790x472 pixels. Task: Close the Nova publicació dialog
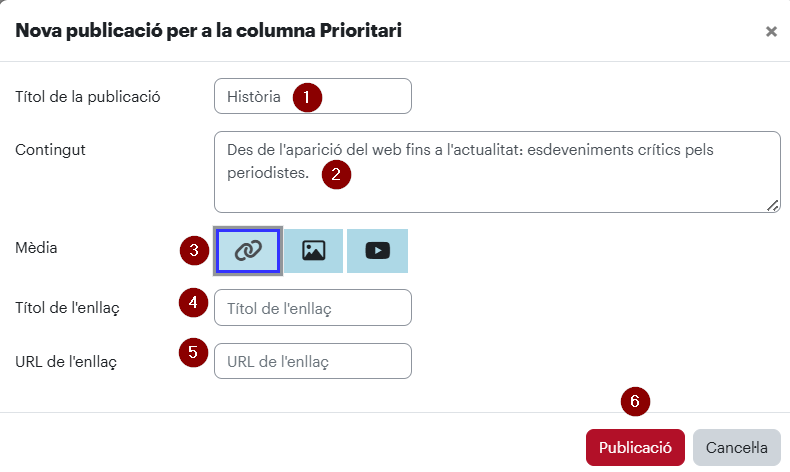(771, 32)
